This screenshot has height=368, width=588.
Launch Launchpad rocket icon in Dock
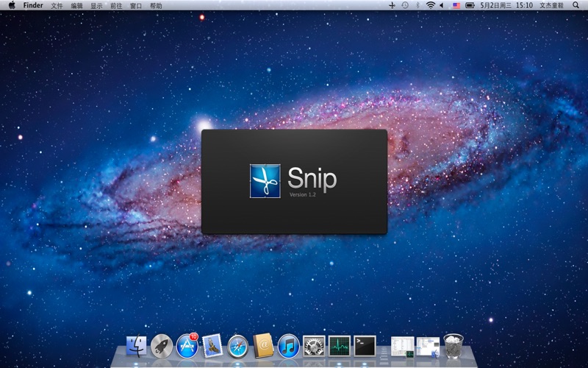tap(162, 346)
